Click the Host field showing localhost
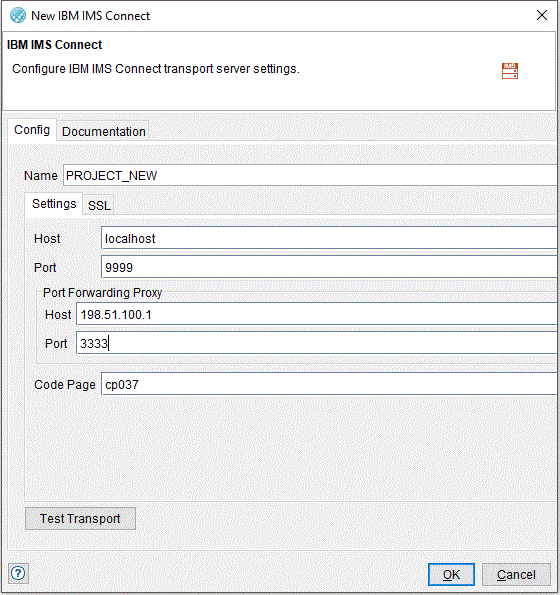 pos(329,238)
